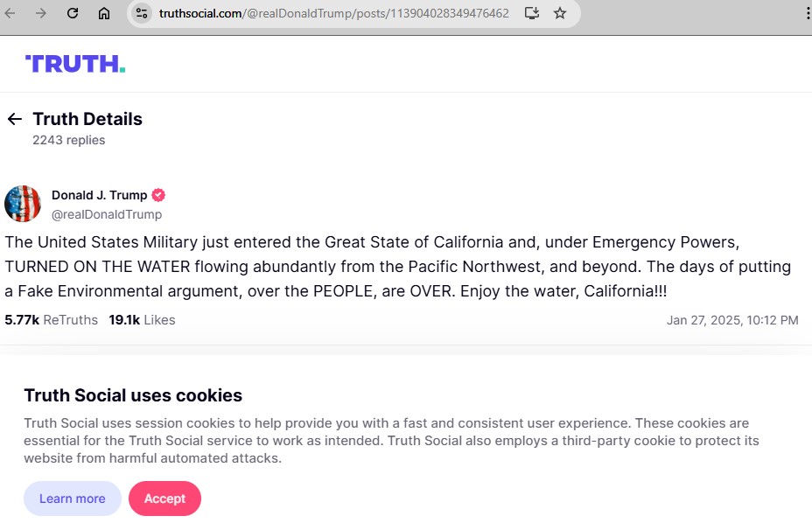
Task: Go back using Truth Details arrow
Action: pyautogui.click(x=14, y=119)
